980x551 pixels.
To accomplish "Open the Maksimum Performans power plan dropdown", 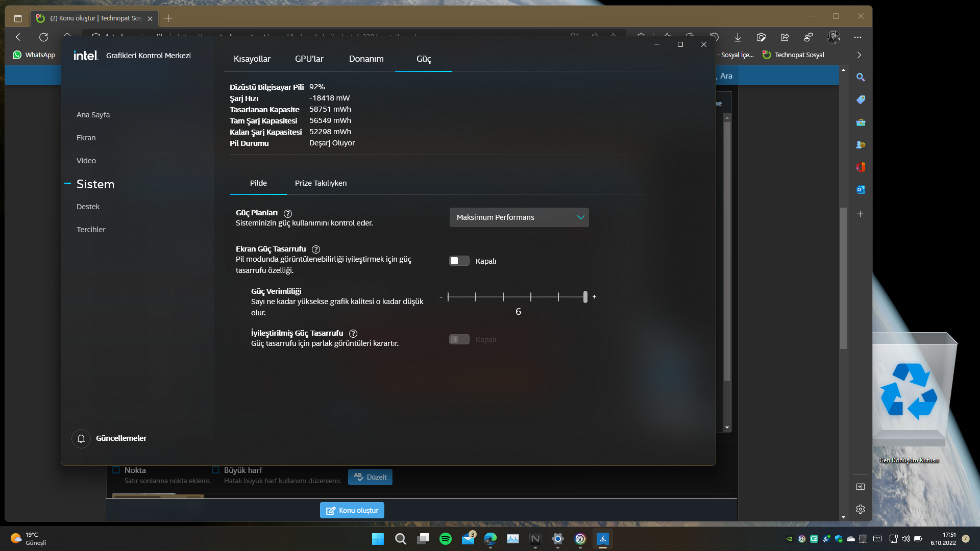I will point(519,217).
